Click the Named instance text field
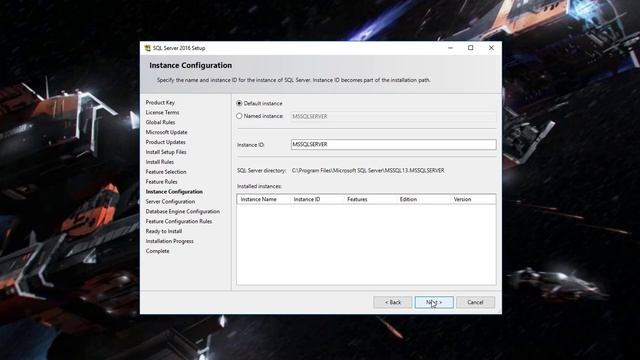The width and height of the screenshot is (640, 360). [393, 116]
